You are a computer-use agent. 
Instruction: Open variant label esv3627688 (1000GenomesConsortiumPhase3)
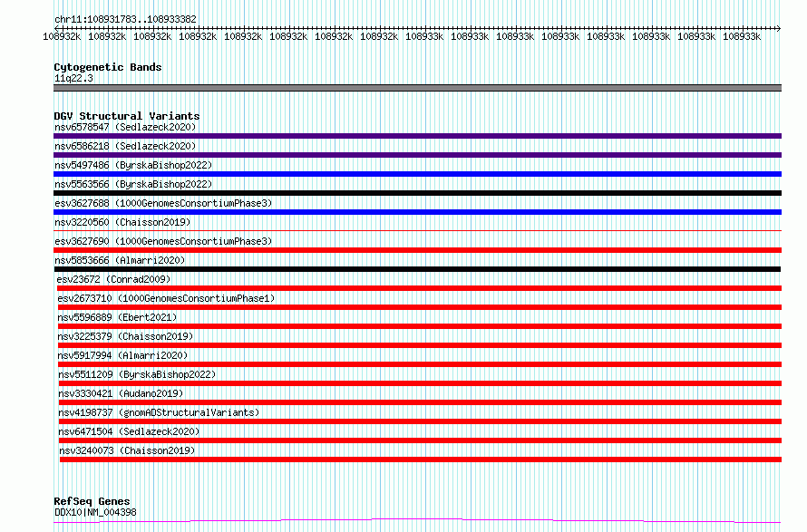click(163, 203)
